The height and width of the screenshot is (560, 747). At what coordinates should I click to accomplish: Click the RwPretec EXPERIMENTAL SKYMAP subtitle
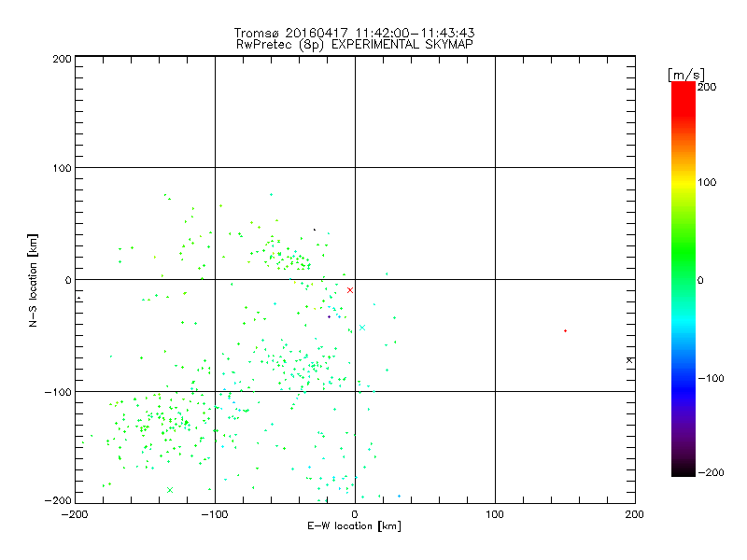(355, 45)
